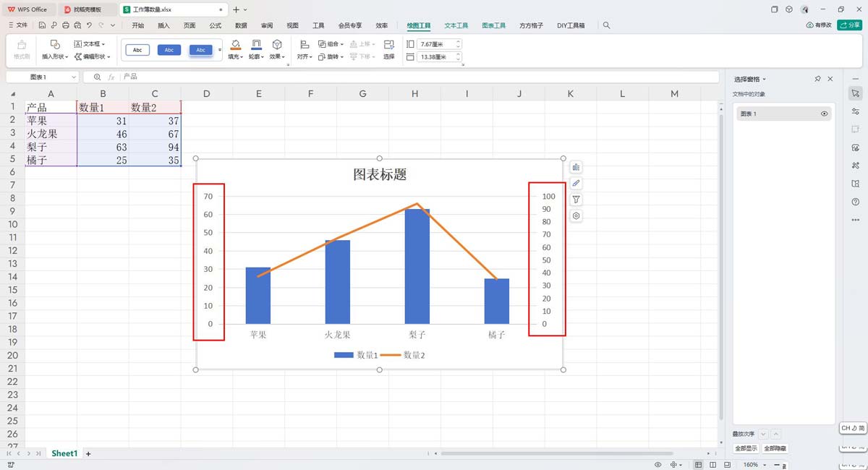
Task: Click the print preview icon
Action: (77, 25)
